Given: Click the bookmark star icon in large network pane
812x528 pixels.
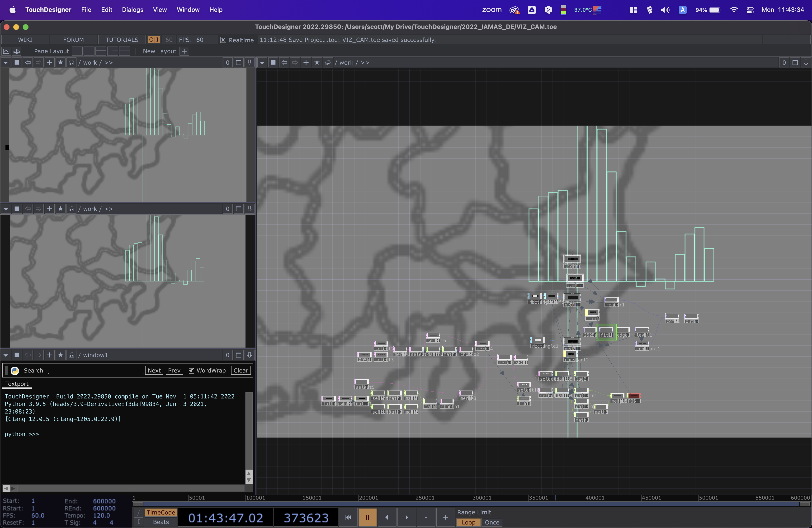Looking at the screenshot, I should 317,62.
